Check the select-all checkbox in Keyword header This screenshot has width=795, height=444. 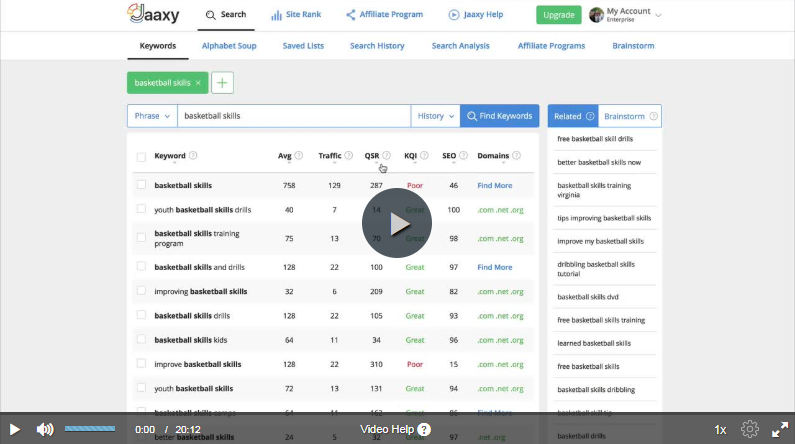click(141, 157)
